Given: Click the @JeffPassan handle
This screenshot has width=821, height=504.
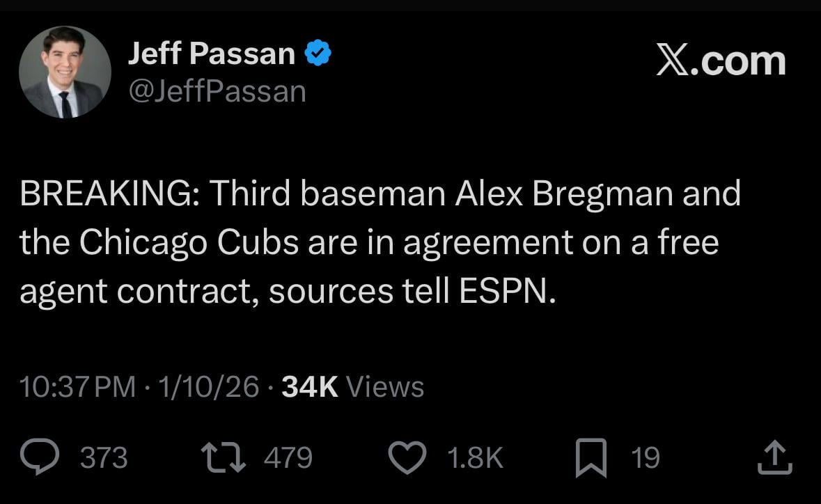Looking at the screenshot, I should point(217,90).
